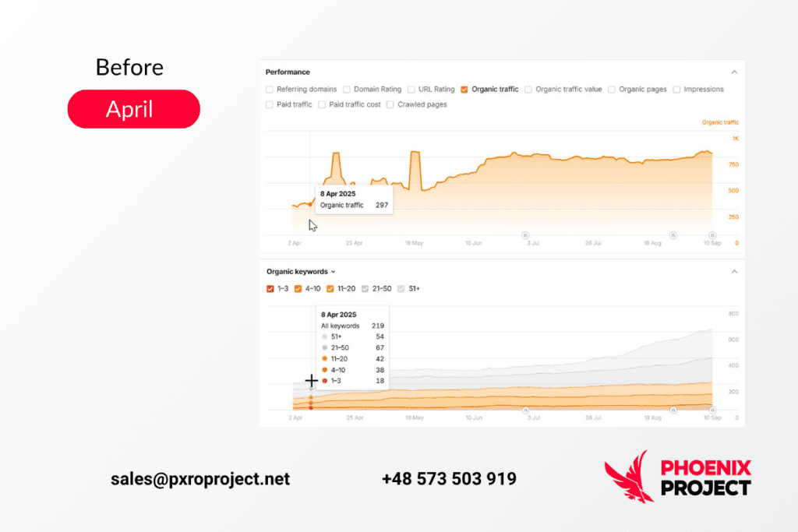Enable the Referring domains checkbox

click(x=269, y=90)
